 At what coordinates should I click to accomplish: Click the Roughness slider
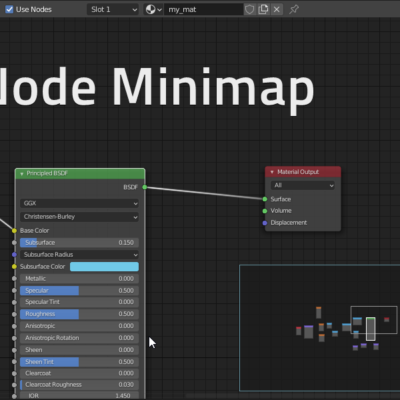pos(79,314)
